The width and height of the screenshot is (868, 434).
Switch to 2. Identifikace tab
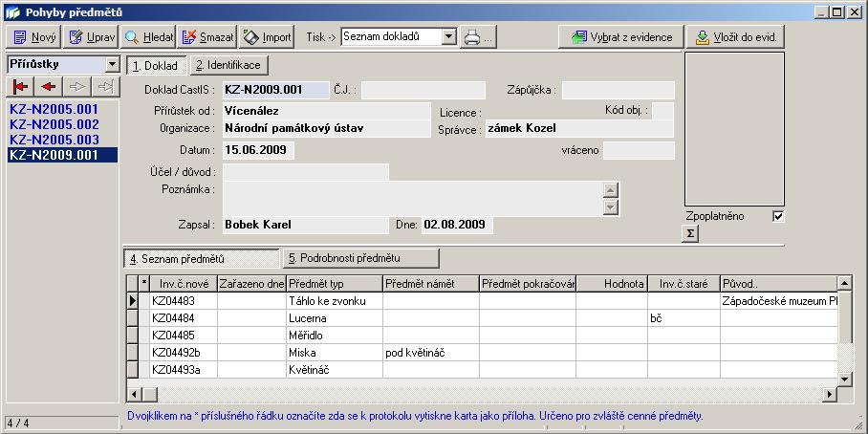229,65
